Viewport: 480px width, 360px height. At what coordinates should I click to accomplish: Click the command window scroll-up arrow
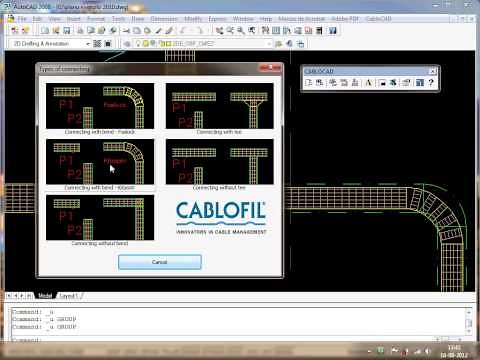[x=469, y=312]
